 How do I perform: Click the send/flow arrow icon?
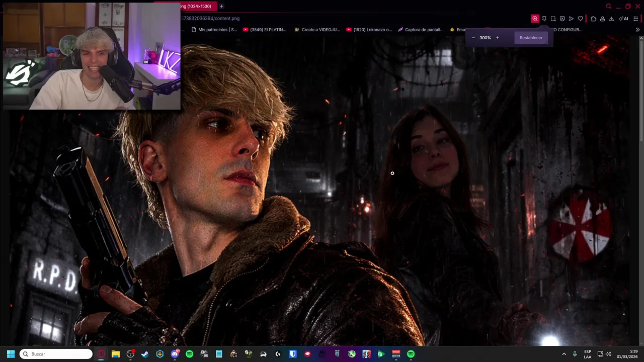click(x=571, y=19)
